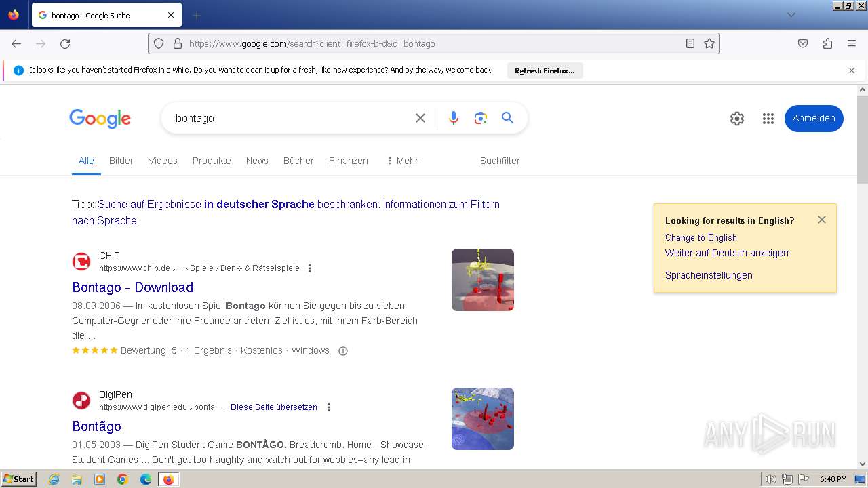The width and height of the screenshot is (868, 488).
Task: Open the Bontãgo DigiPen result
Action: click(x=97, y=426)
